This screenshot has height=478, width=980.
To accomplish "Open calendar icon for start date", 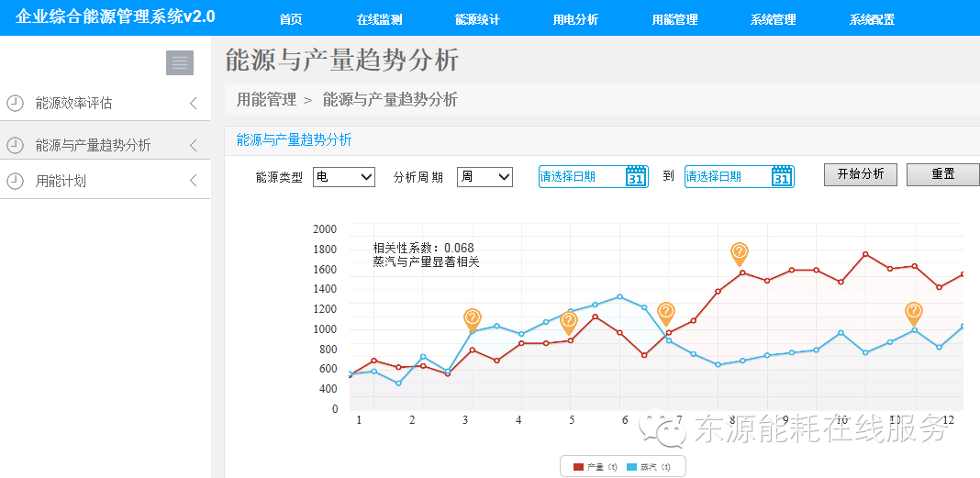I will tap(636, 176).
